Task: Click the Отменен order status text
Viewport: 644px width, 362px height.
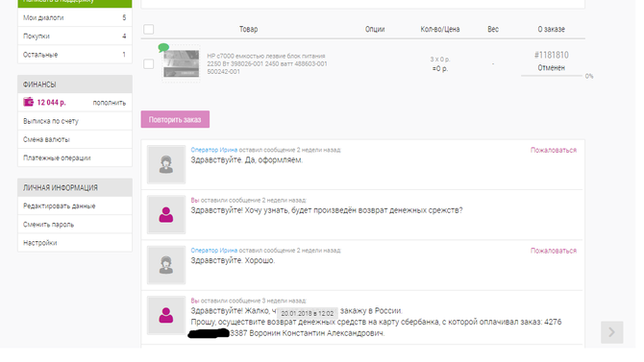Action: click(551, 68)
